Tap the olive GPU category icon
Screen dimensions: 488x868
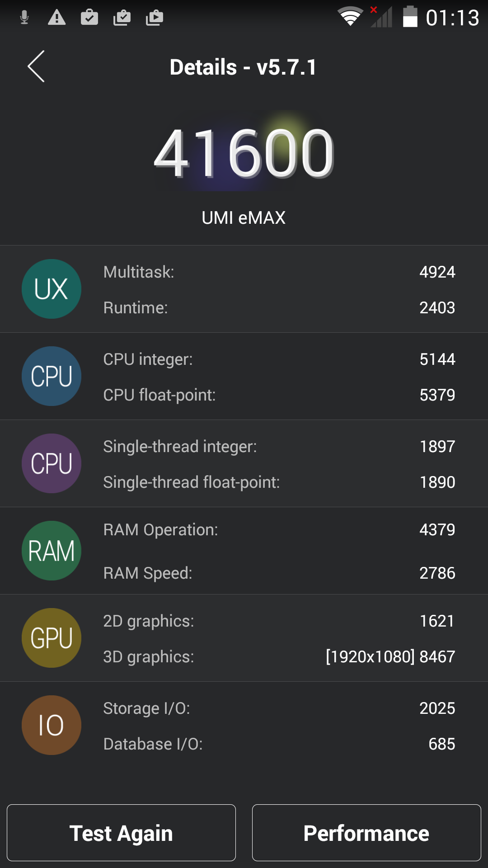[x=52, y=638]
